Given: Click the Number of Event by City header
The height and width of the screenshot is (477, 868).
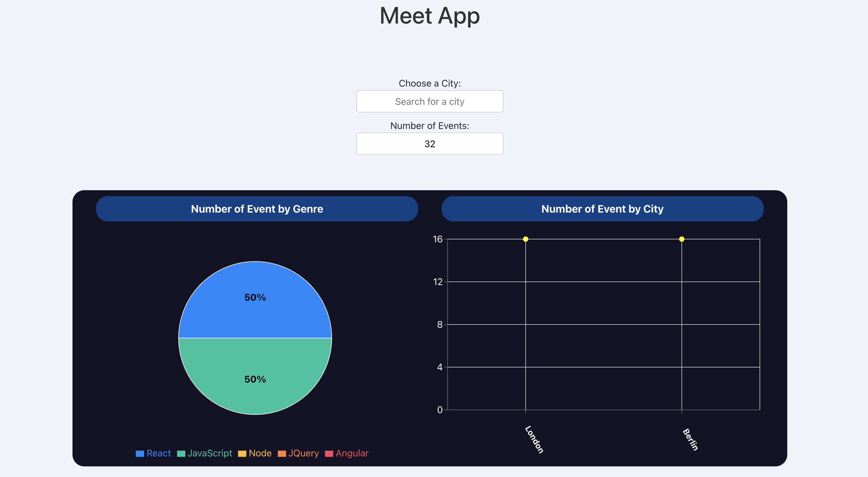Looking at the screenshot, I should pos(603,209).
